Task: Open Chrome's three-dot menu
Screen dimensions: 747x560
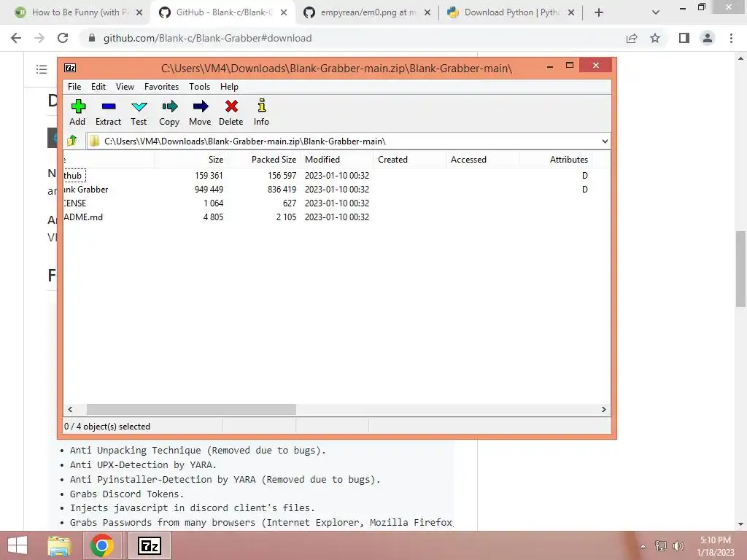Action: pos(731,38)
